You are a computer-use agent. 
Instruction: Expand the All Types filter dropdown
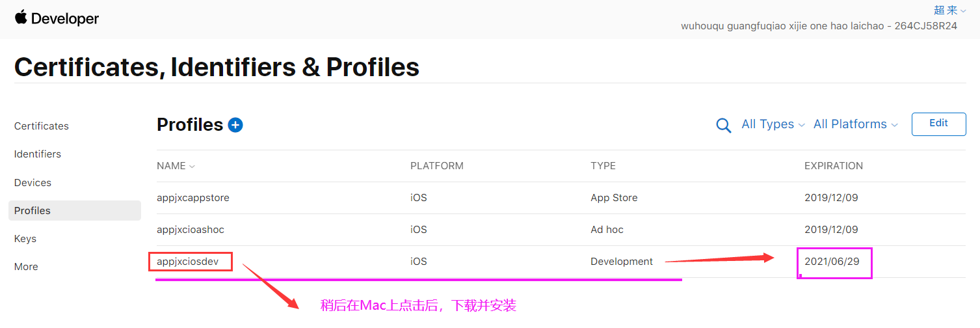pyautogui.click(x=773, y=124)
